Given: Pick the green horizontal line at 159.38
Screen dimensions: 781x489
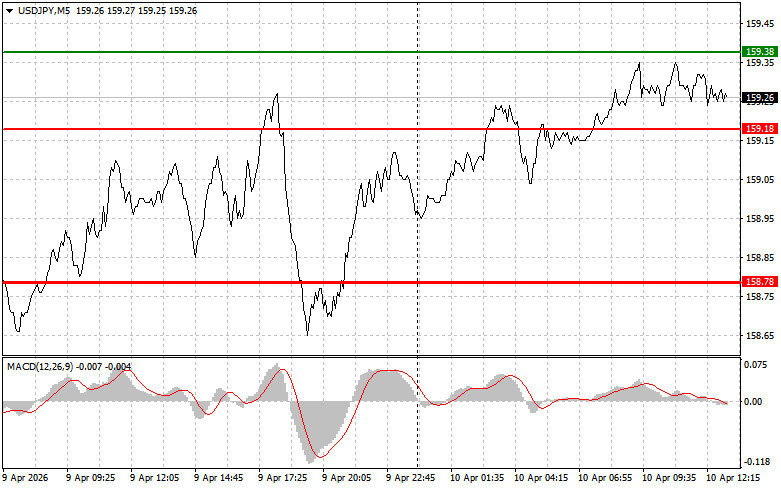Looking at the screenshot, I should [372, 52].
